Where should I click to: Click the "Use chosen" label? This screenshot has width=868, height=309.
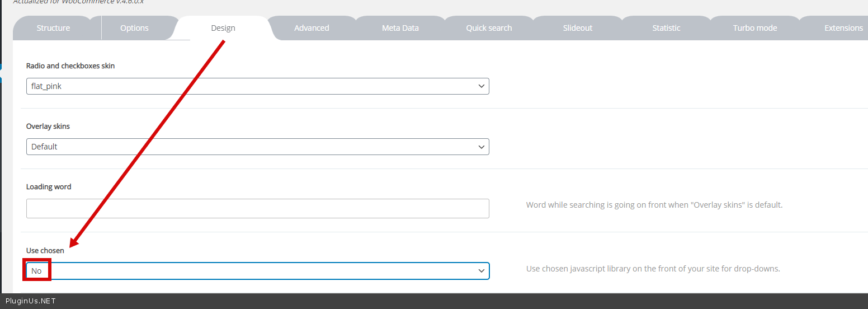(45, 251)
